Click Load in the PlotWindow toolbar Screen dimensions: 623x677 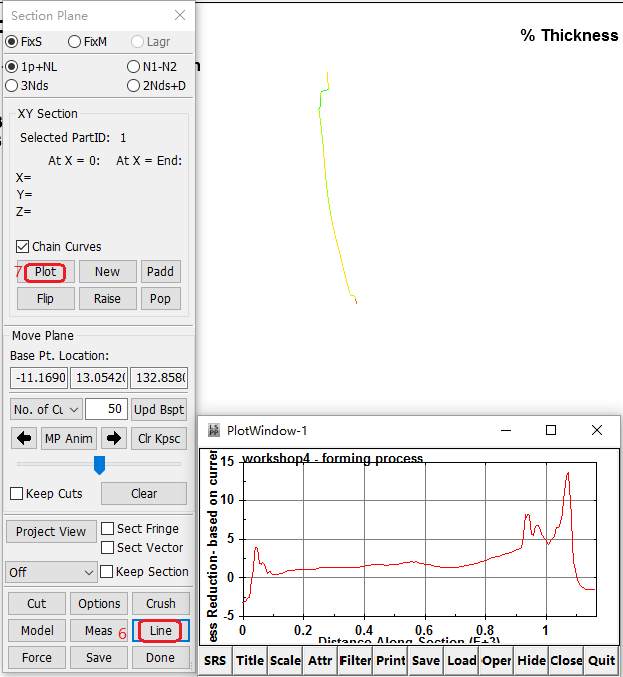click(461, 661)
